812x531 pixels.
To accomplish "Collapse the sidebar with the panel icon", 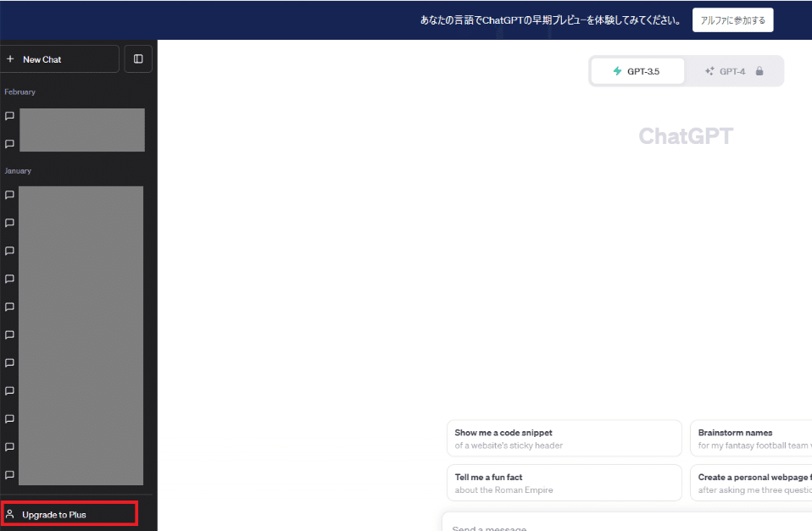I will coord(138,59).
